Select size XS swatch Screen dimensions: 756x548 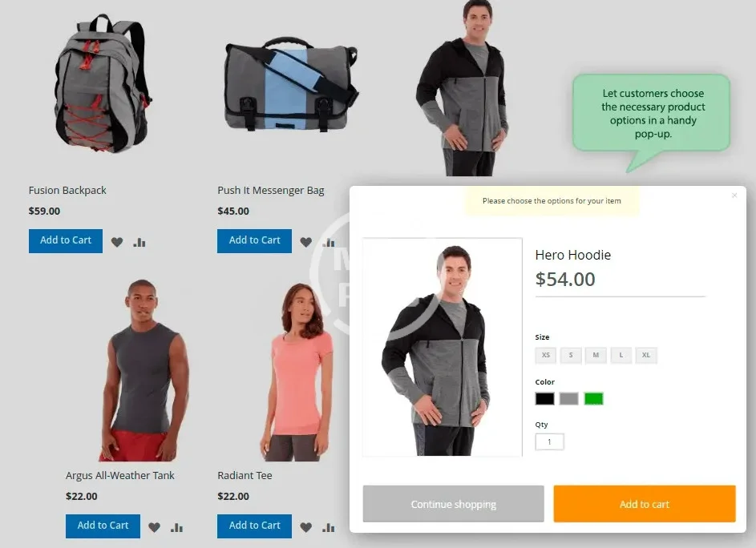click(x=546, y=355)
